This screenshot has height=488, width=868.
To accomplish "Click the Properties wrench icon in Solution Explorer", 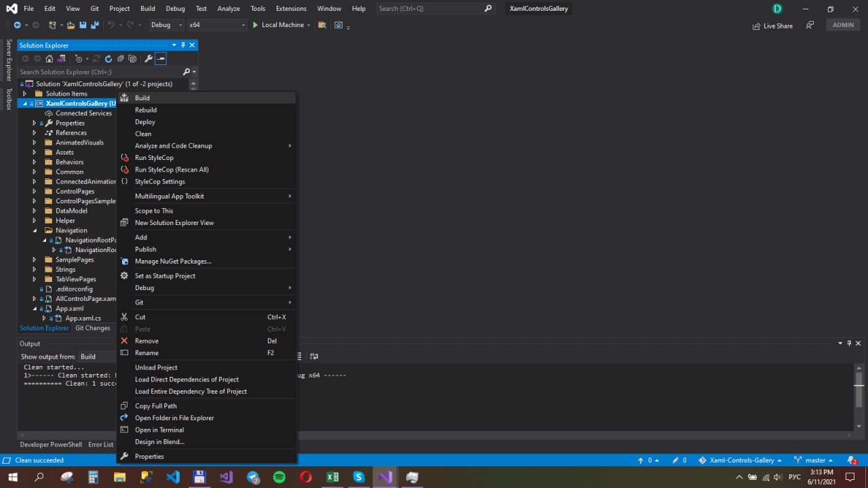I will click(x=149, y=59).
